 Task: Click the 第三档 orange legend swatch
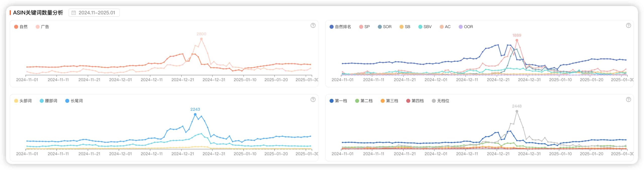pos(383,101)
